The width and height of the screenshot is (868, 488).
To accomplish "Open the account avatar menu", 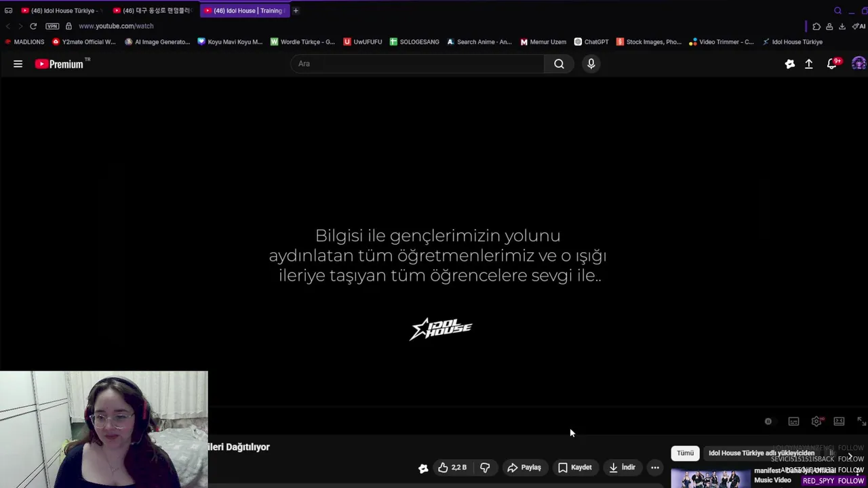I will 859,64.
